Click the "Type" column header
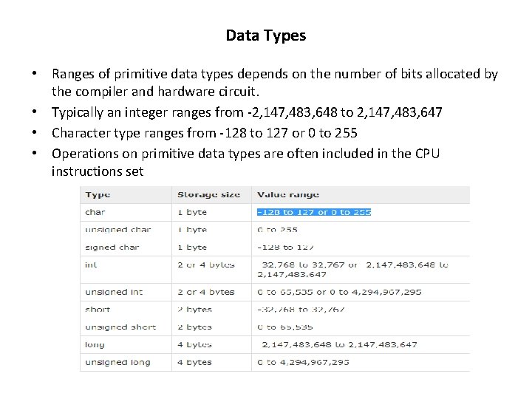 coord(98,194)
